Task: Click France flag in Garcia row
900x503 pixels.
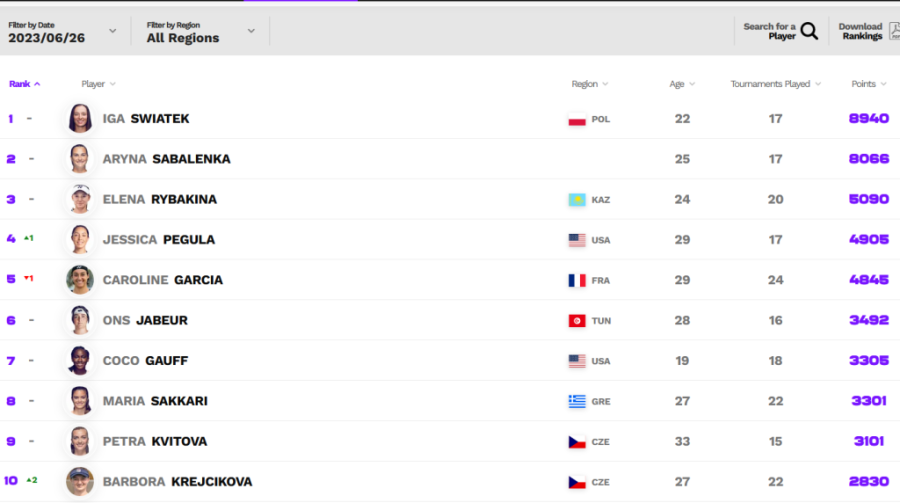Action: (577, 280)
